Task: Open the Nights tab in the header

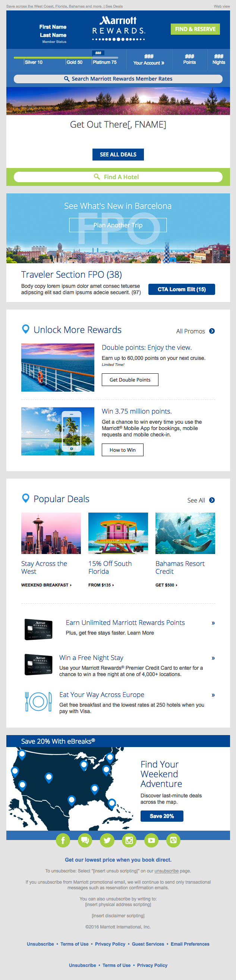Action: [x=218, y=60]
